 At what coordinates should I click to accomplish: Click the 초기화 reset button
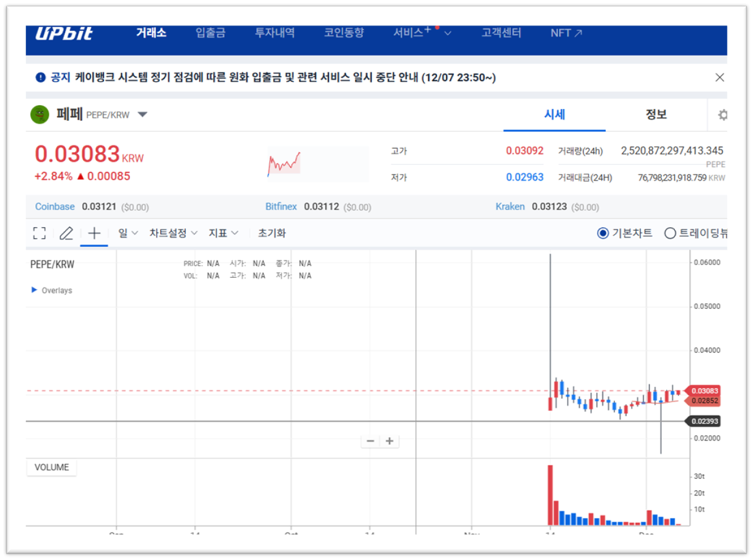pos(272,233)
